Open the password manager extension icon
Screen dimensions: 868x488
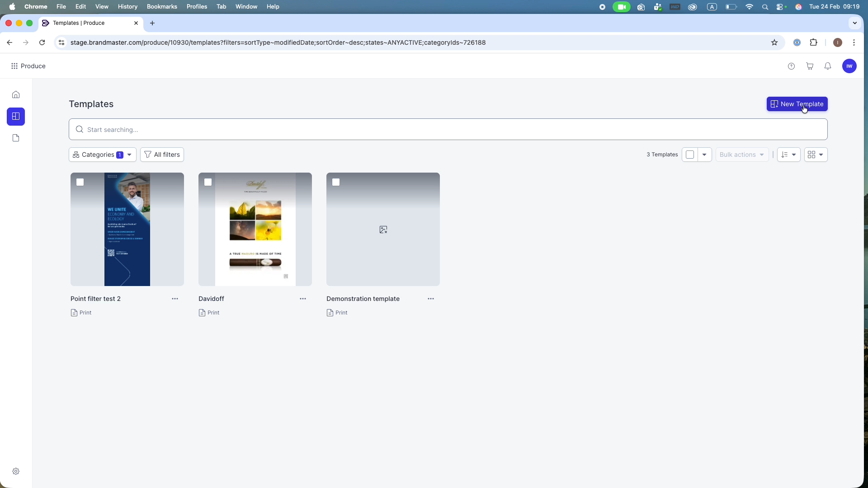point(797,42)
